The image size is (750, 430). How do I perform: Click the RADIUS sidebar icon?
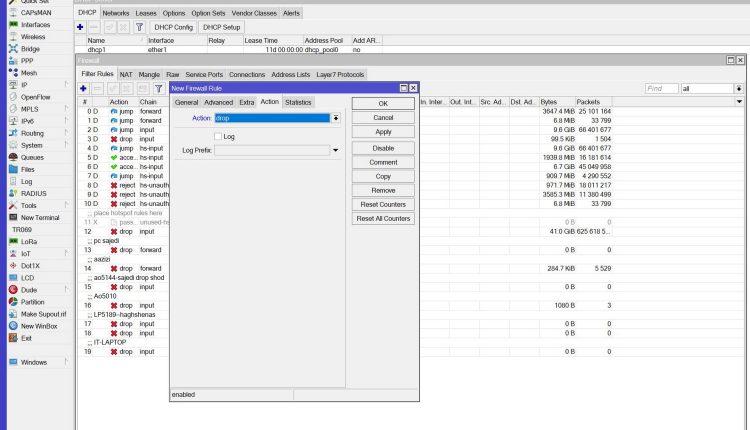(x=12, y=193)
